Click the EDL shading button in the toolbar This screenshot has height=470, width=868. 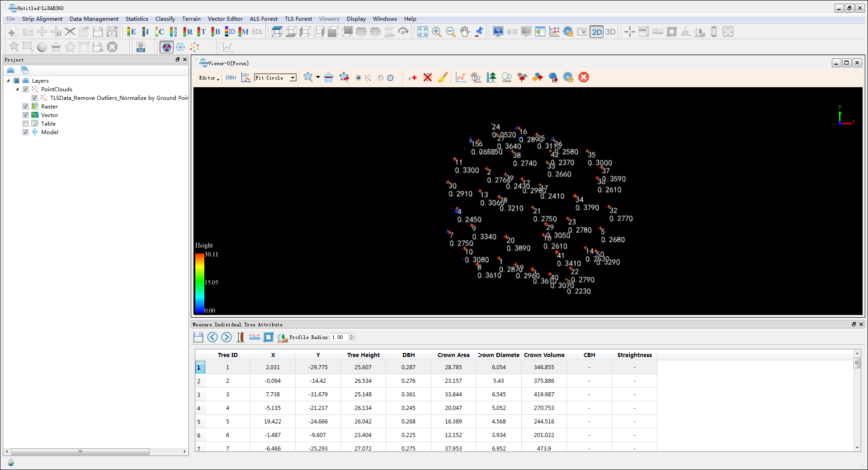click(x=257, y=32)
